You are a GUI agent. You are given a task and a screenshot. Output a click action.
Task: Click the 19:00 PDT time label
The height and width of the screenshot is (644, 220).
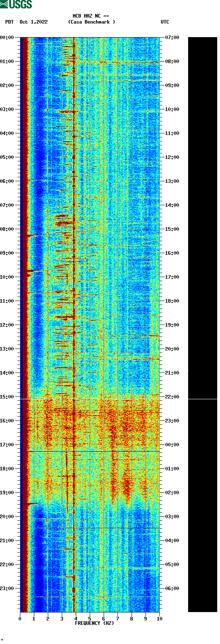[x=7, y=493]
